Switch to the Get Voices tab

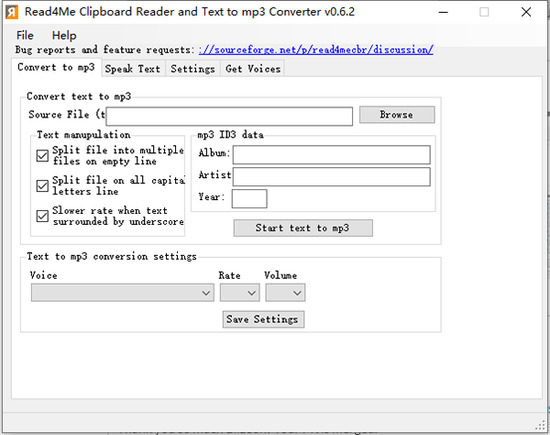click(x=253, y=69)
